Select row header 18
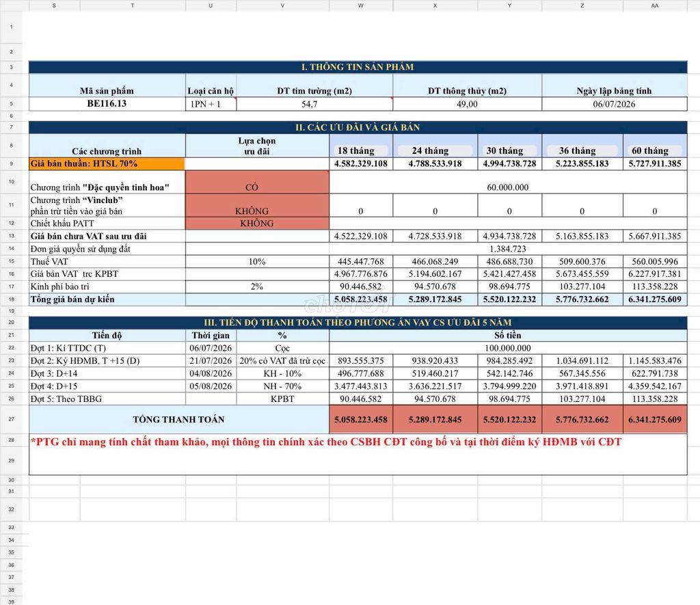Screen dimensions: 700x605 (11, 299)
